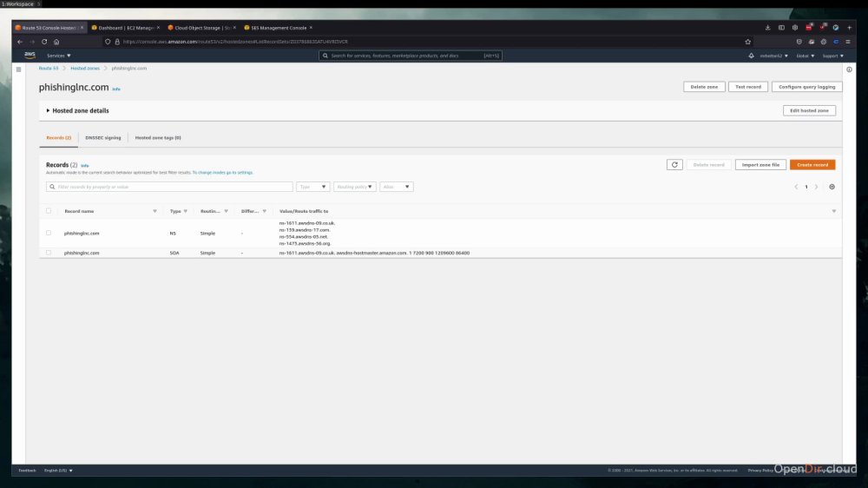Select all records header checkbox
Image resolution: width=868 pixels, height=488 pixels.
49,210
